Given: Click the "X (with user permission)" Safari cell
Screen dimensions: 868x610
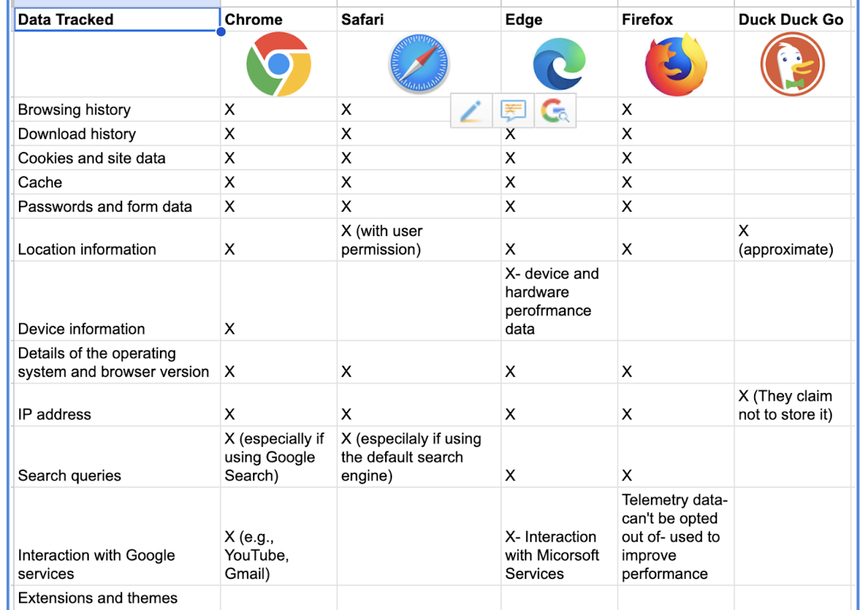Looking at the screenshot, I should [418, 240].
